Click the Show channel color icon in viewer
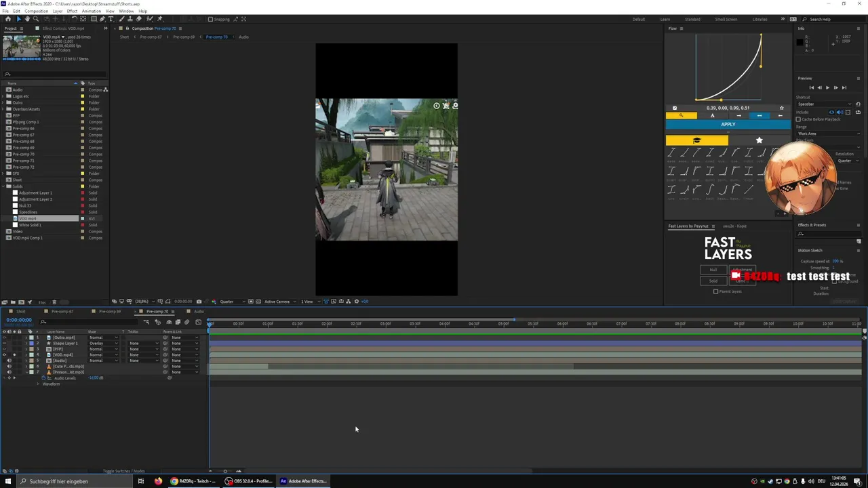The image size is (868, 488). tap(214, 302)
